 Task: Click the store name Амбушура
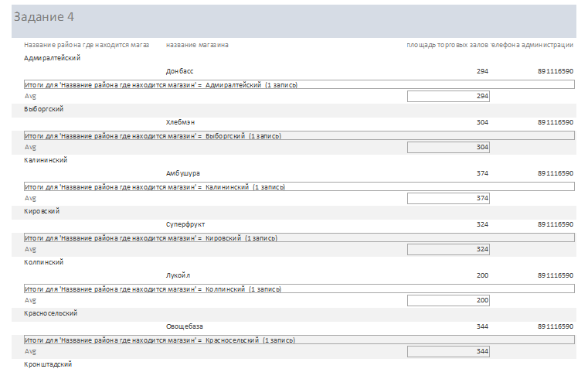[183, 173]
